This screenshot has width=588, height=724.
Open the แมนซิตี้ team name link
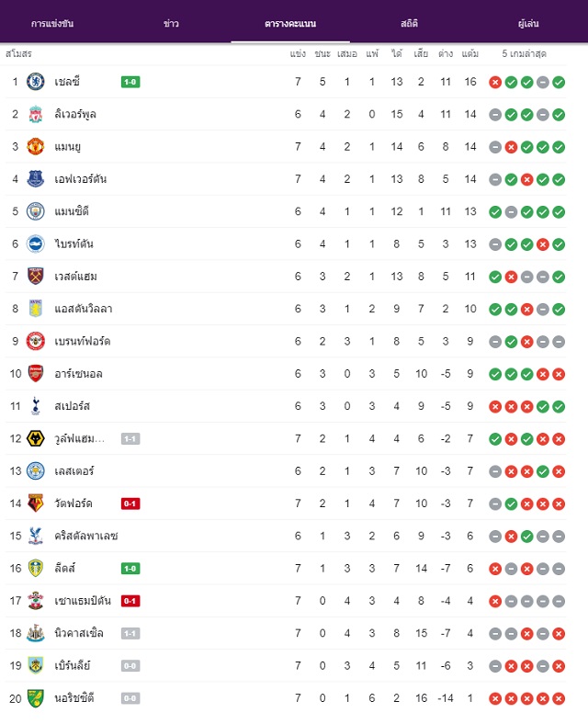pyautogui.click(x=72, y=211)
